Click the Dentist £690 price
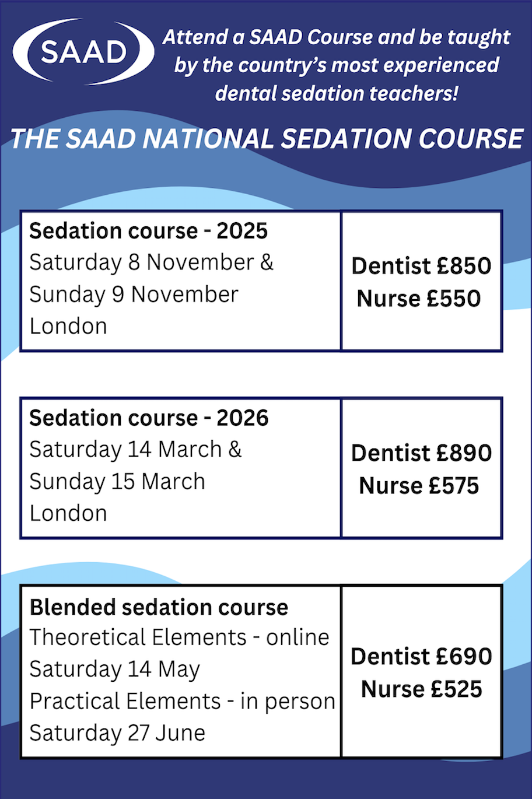The width and height of the screenshot is (532, 799). pos(421,657)
